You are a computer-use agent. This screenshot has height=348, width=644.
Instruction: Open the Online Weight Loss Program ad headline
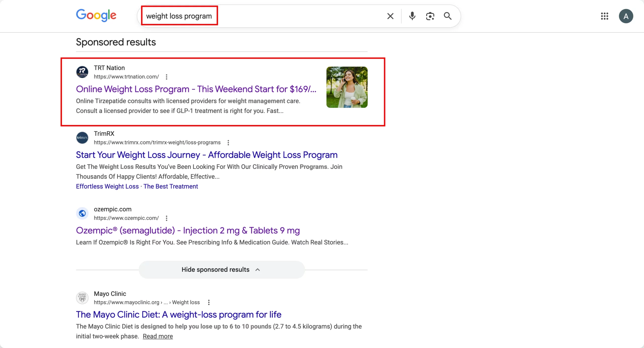click(196, 89)
